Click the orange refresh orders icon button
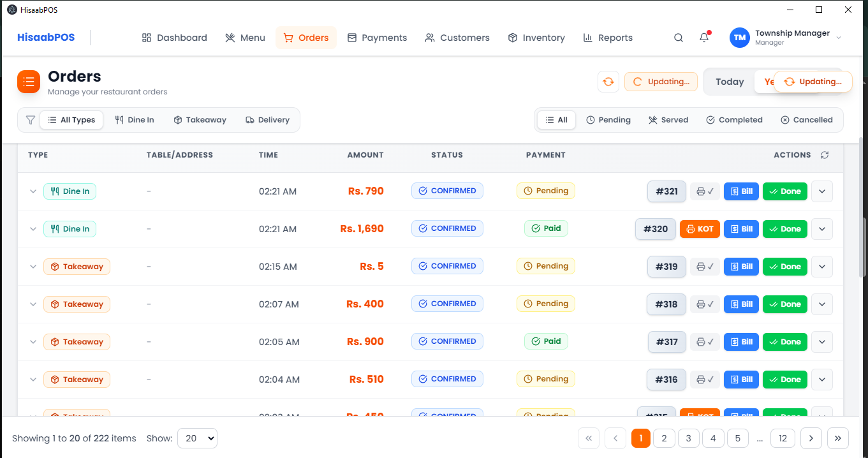868x458 pixels. (x=608, y=82)
